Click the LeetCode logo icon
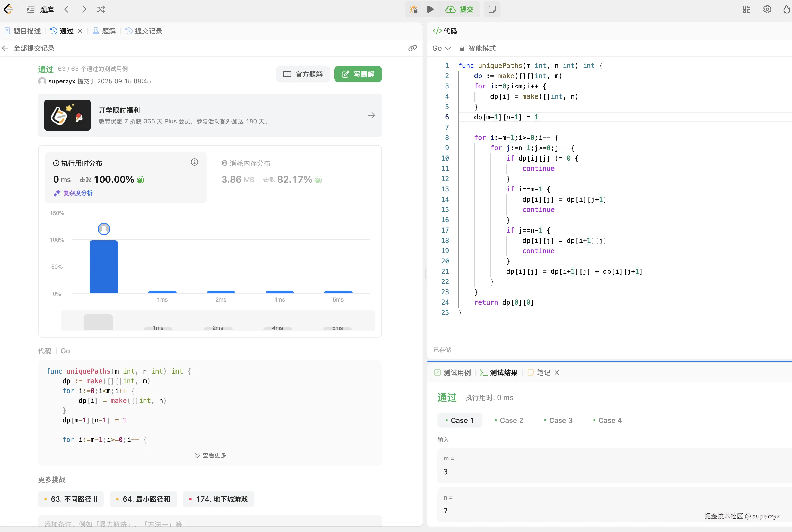792x532 pixels. click(8, 9)
